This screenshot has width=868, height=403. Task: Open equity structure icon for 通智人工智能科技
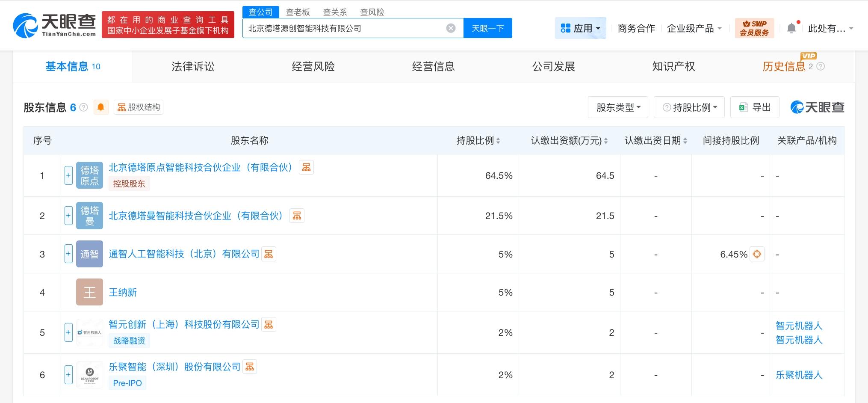(269, 254)
